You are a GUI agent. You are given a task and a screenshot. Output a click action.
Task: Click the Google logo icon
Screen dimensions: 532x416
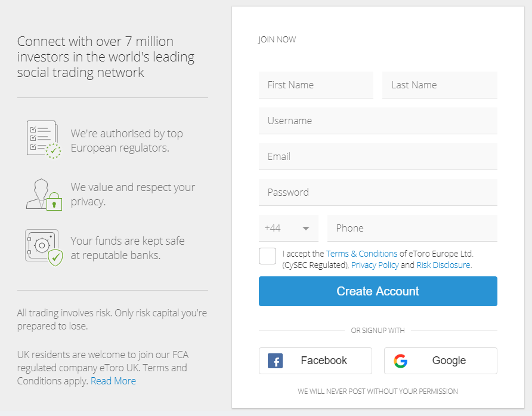pos(401,361)
